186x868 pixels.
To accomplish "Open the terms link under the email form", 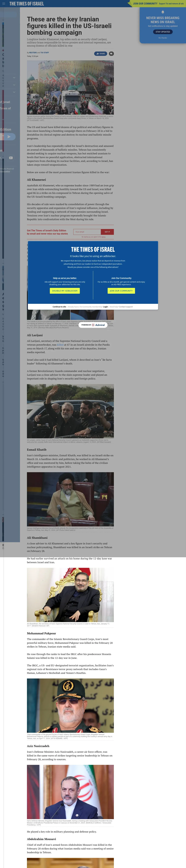I will 104,237.
